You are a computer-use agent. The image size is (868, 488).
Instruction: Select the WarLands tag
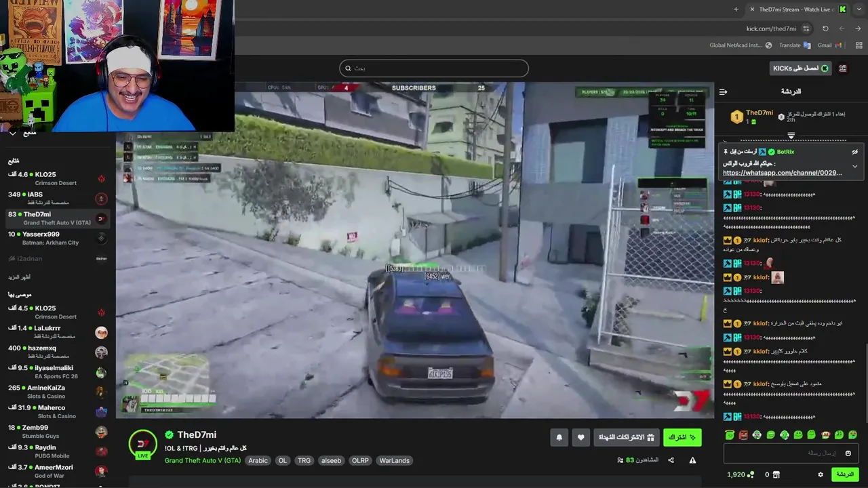tap(394, 461)
